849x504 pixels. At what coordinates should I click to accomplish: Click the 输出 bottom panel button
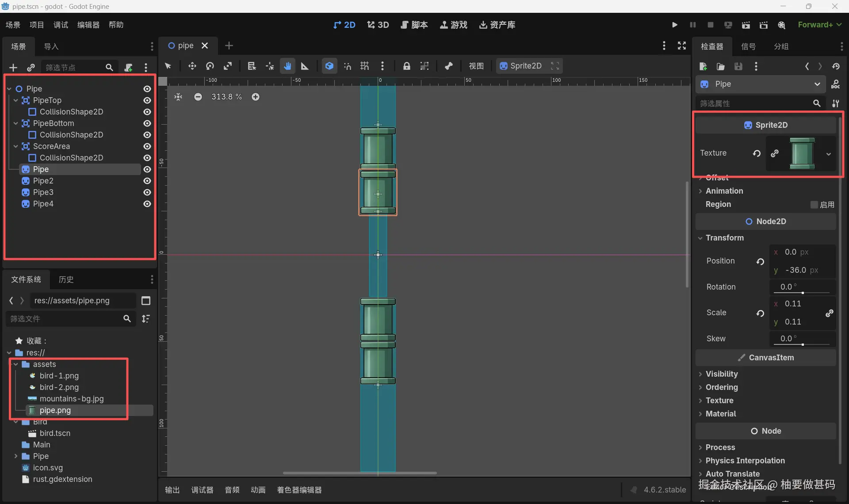[172, 490]
